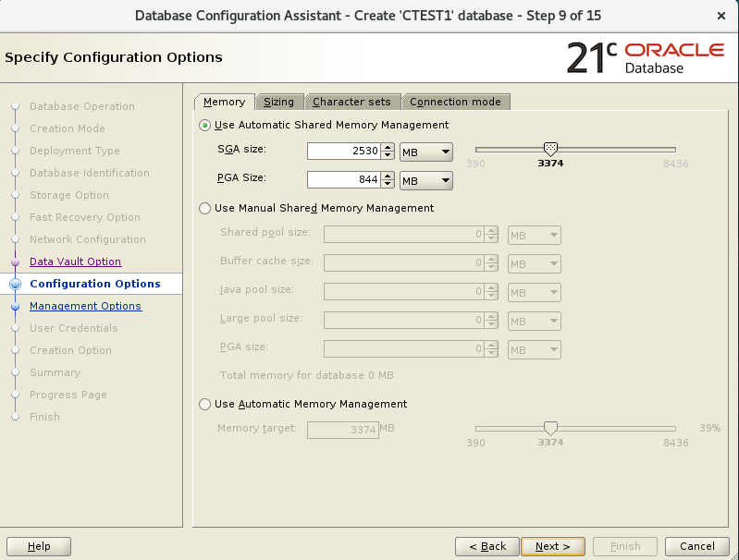Open the Sizing tab
The height and width of the screenshot is (560, 739).
tap(279, 102)
